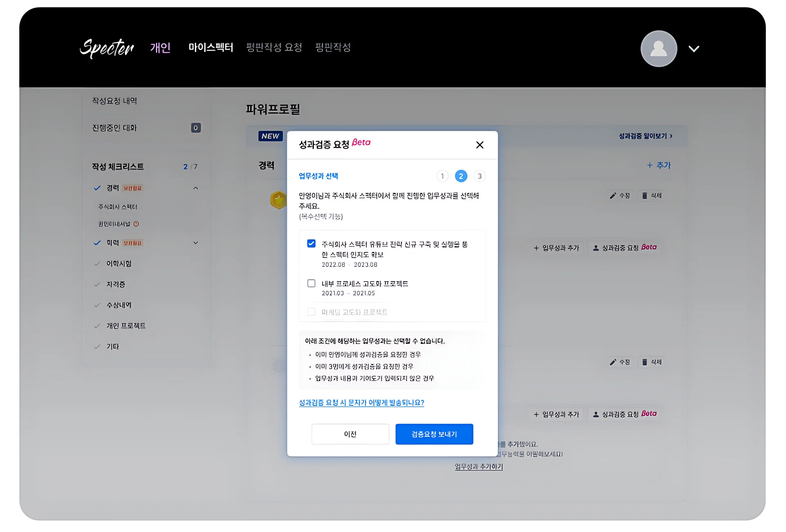Select 작성요청 내역 in the sidebar
The image size is (786, 532).
(115, 101)
